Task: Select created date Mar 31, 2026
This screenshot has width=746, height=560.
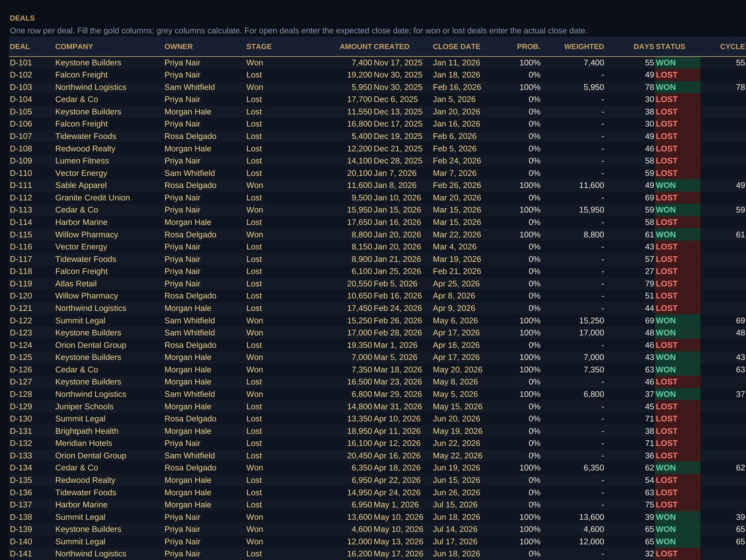Action: tap(398, 406)
